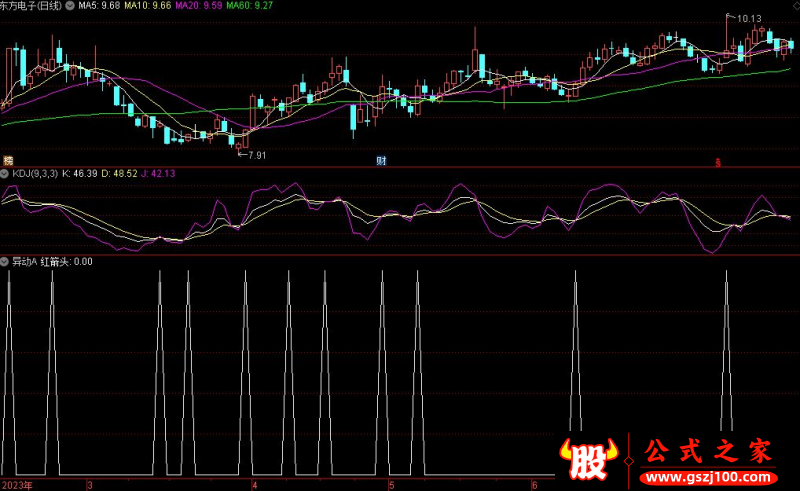Screen dimensions: 800x491
Task: Click the blue 财 financial marker icon
Action: (x=381, y=160)
